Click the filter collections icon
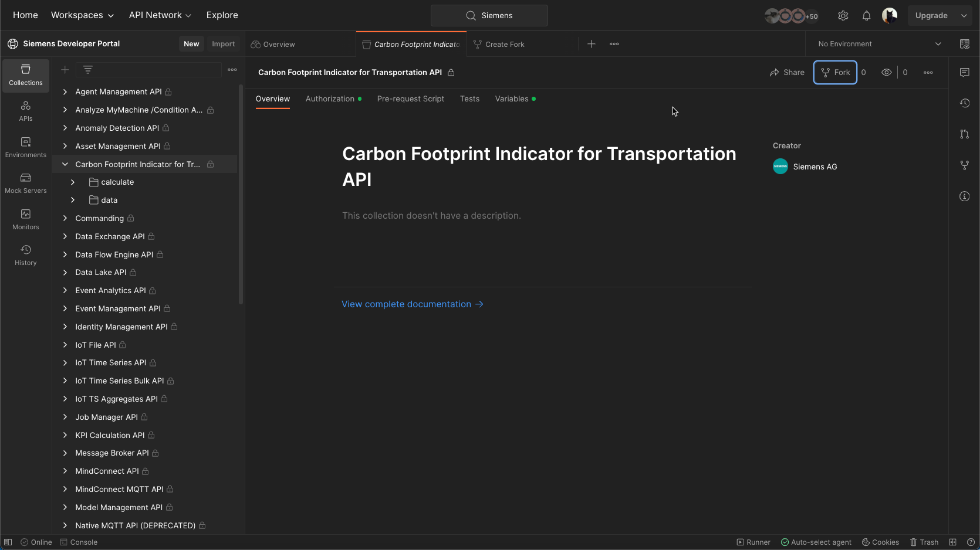 (x=88, y=70)
